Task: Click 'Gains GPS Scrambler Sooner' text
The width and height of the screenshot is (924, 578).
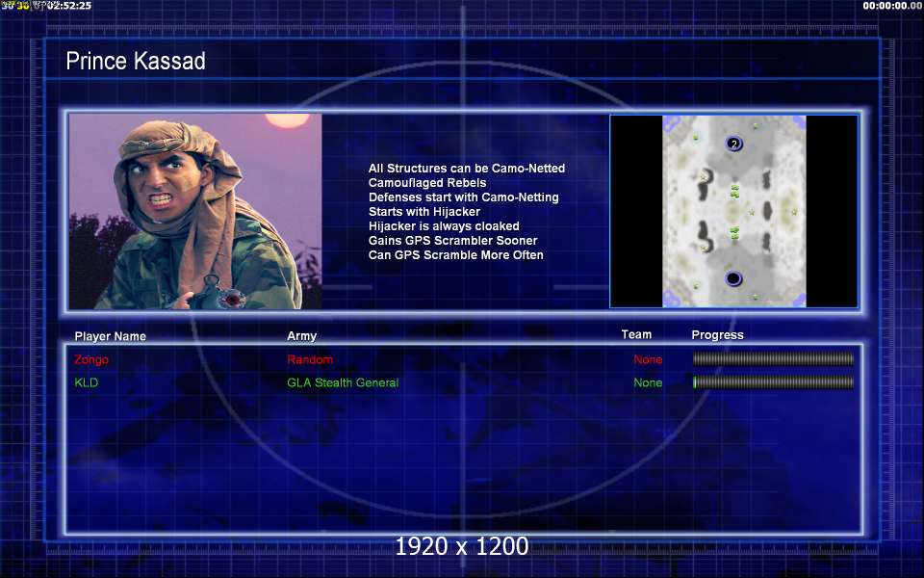Action: 452,241
